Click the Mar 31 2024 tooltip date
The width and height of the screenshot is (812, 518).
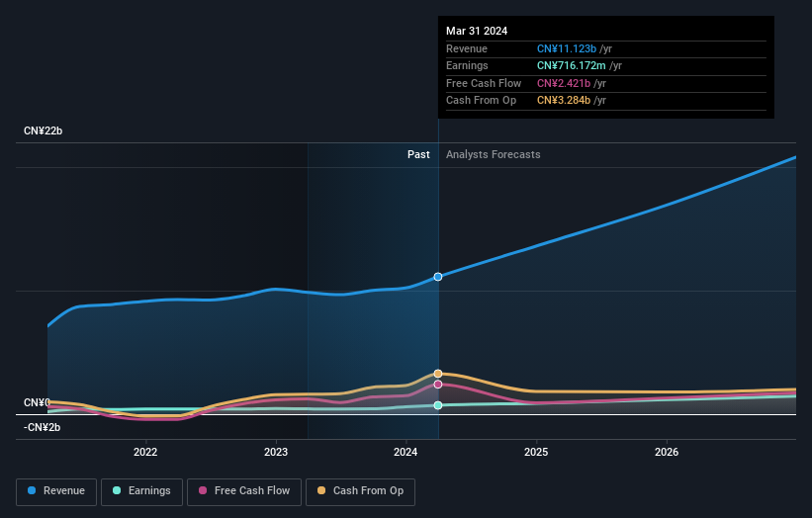click(x=477, y=31)
